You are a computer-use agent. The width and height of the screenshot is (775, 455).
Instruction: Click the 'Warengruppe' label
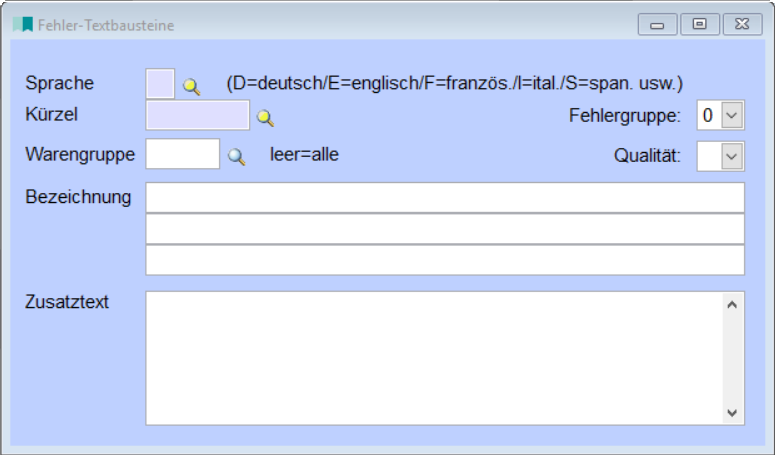pyautogui.click(x=80, y=155)
